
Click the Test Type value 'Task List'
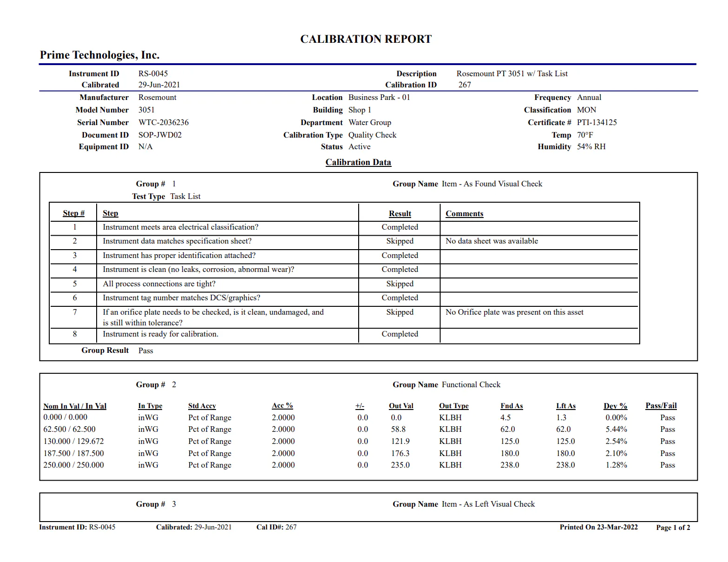point(185,196)
